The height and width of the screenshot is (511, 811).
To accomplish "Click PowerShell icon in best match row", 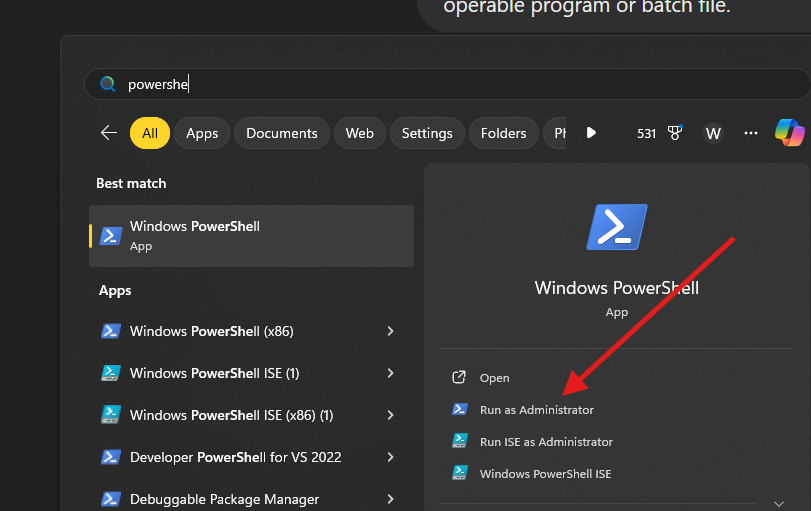I will point(111,236).
